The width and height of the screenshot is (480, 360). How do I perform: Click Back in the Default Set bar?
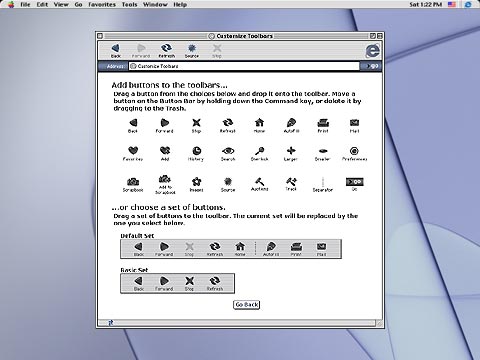click(x=139, y=249)
